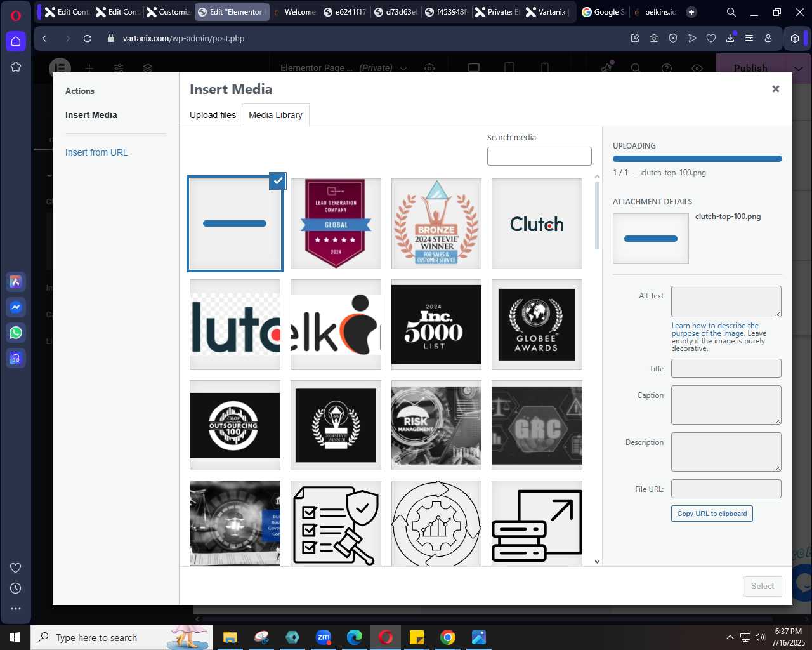This screenshot has width=812, height=650.
Task: Select the gear cycle chart icon image
Action: [436, 523]
